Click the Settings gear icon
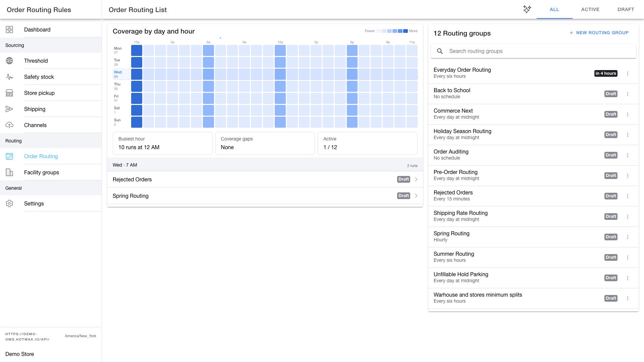The width and height of the screenshot is (644, 362). 9,203
